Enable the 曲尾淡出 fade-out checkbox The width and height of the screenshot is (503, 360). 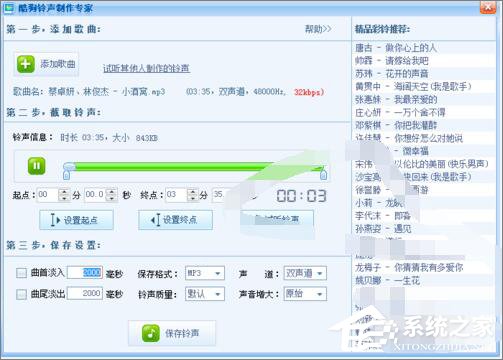[x=21, y=294]
